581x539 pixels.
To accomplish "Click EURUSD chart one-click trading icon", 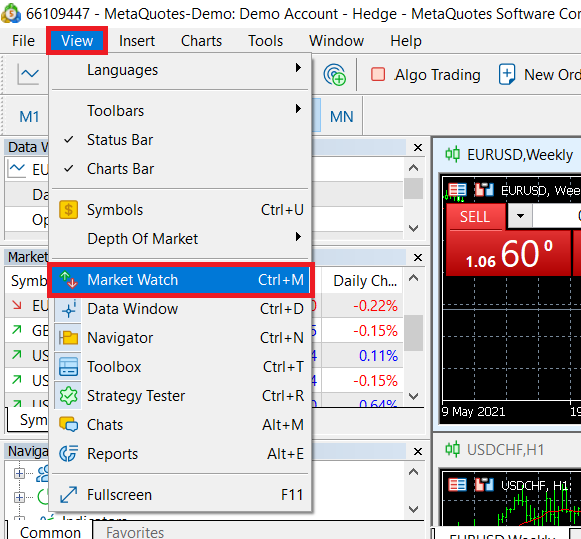I will (485, 190).
